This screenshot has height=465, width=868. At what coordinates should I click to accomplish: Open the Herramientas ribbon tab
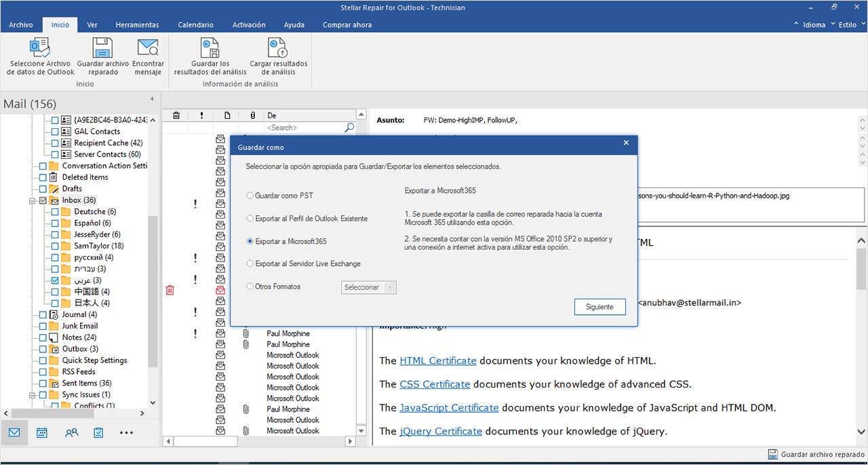[x=137, y=25]
